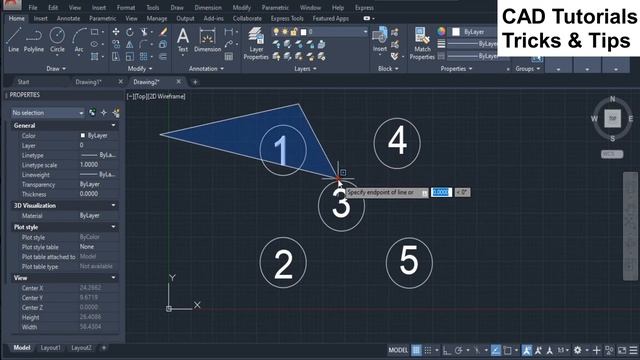
Task: Click the Erase tool icon
Action: coord(163,32)
